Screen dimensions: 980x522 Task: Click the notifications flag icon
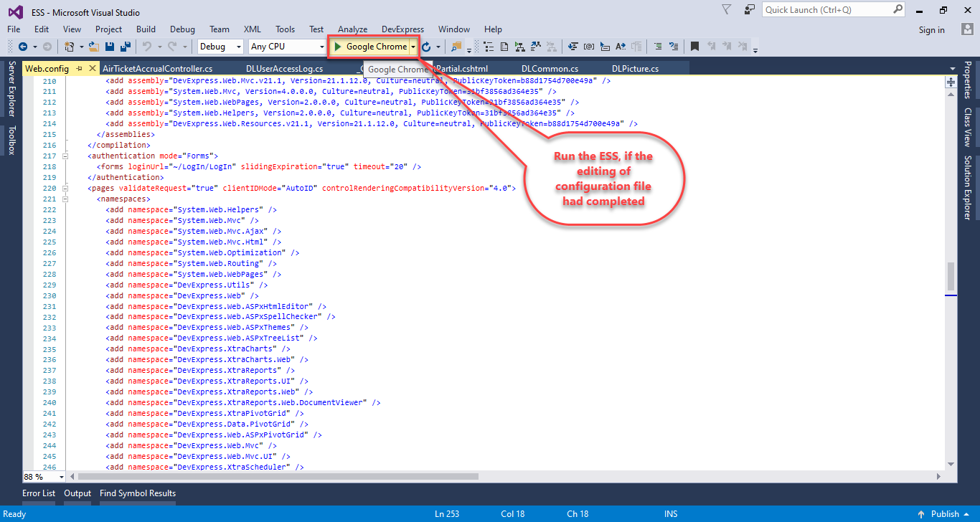[x=727, y=10]
